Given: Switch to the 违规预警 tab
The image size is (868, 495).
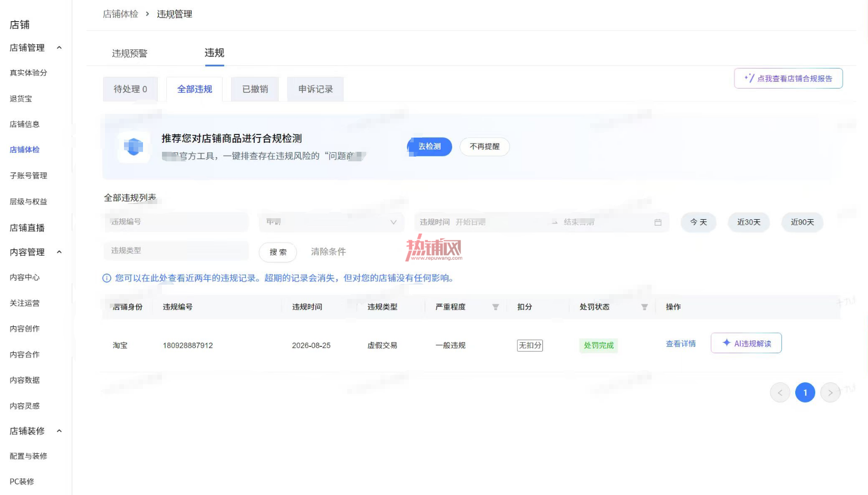Looking at the screenshot, I should point(129,53).
